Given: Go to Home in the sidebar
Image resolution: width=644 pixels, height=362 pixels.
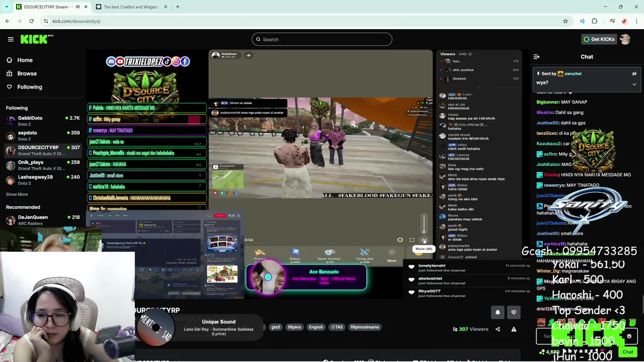Looking at the screenshot, I should (x=25, y=60).
